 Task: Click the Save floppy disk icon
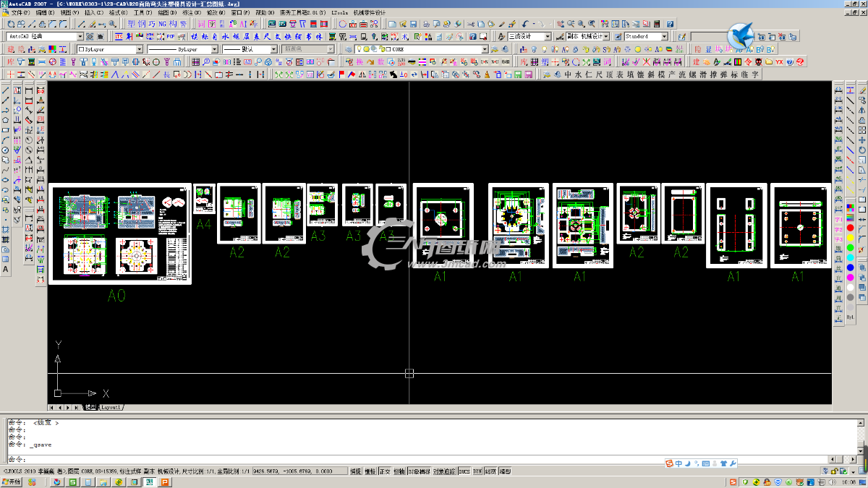tap(413, 24)
